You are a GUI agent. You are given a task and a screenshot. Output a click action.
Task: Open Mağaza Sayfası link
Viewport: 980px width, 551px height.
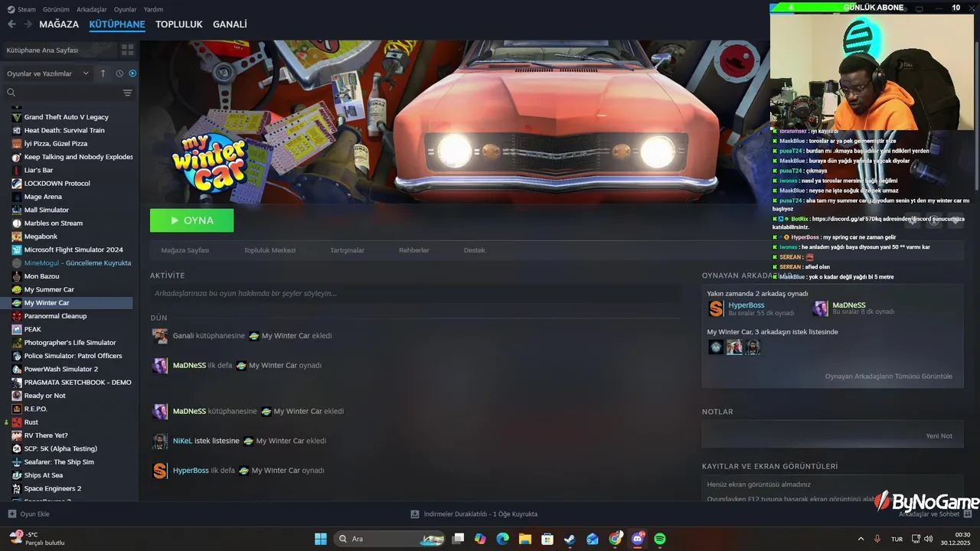(185, 250)
